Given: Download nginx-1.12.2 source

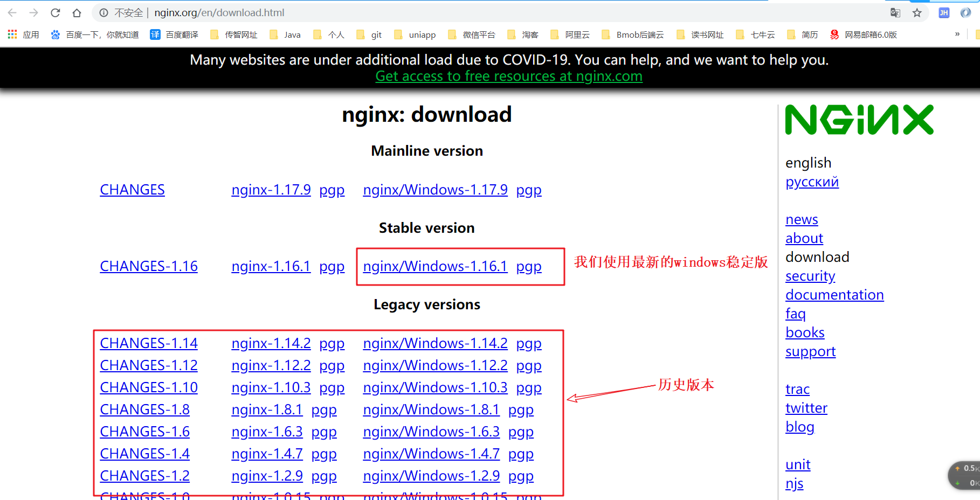Looking at the screenshot, I should (271, 365).
